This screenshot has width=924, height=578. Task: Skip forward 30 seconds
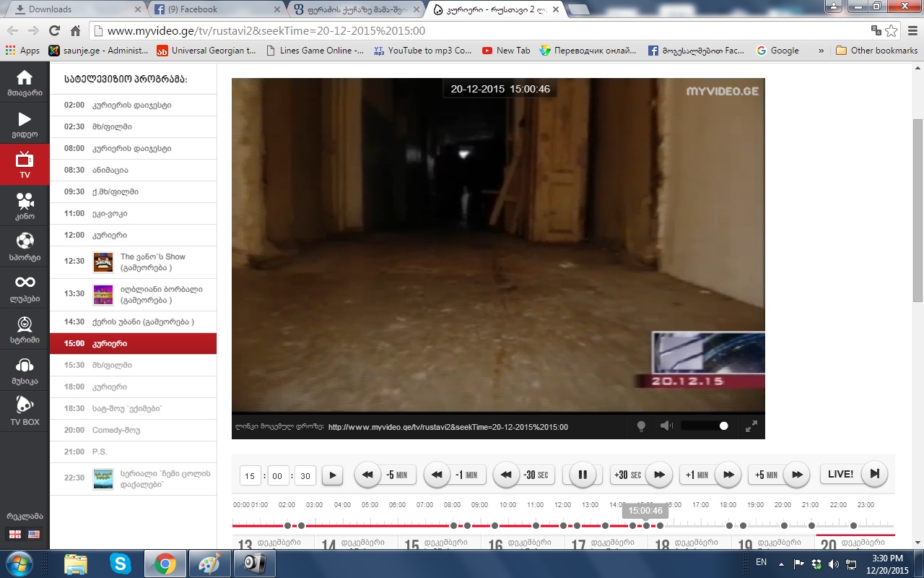tap(641, 475)
